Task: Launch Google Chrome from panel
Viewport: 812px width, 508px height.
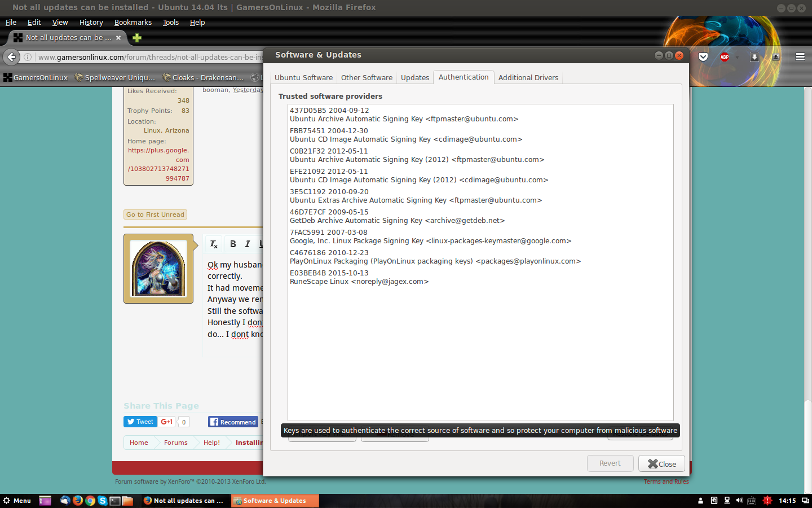Action: 90,501
